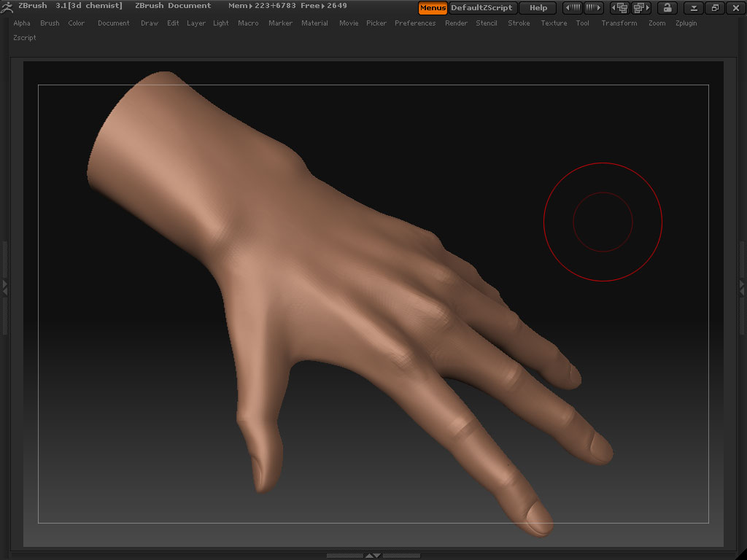
Task: Click the ZBrush Document title text
Action: coord(173,6)
